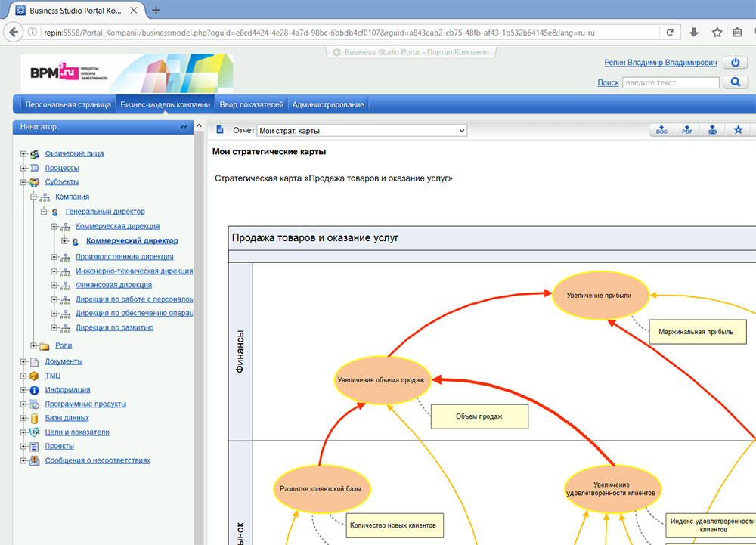Image resolution: width=756 pixels, height=545 pixels.
Task: Expand the Цели и показатели node
Action: coord(23,432)
